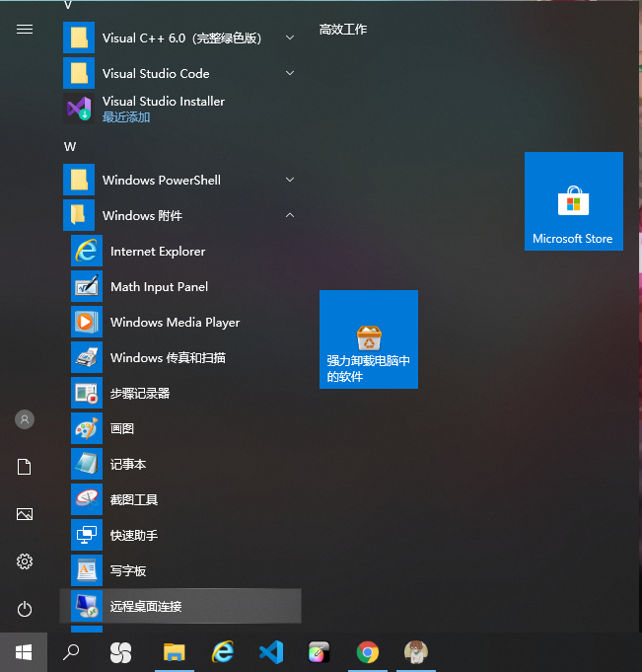Click the 写字板 WordPad icon

[87, 570]
